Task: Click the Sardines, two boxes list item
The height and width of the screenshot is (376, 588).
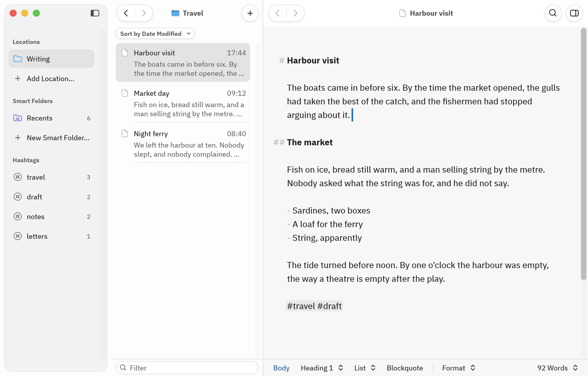Action: [x=331, y=211]
